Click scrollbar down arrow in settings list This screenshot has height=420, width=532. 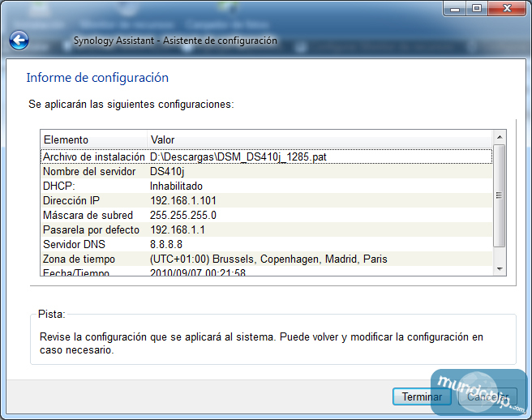(x=499, y=268)
